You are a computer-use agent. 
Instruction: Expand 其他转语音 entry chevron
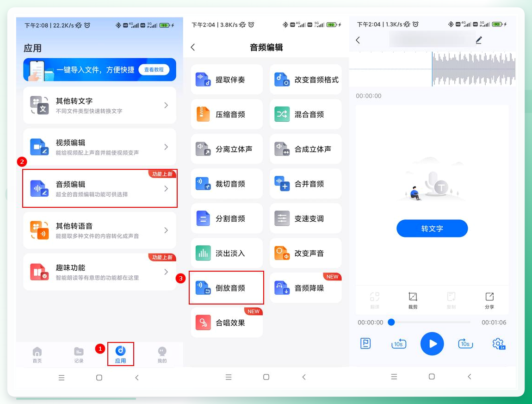(166, 230)
